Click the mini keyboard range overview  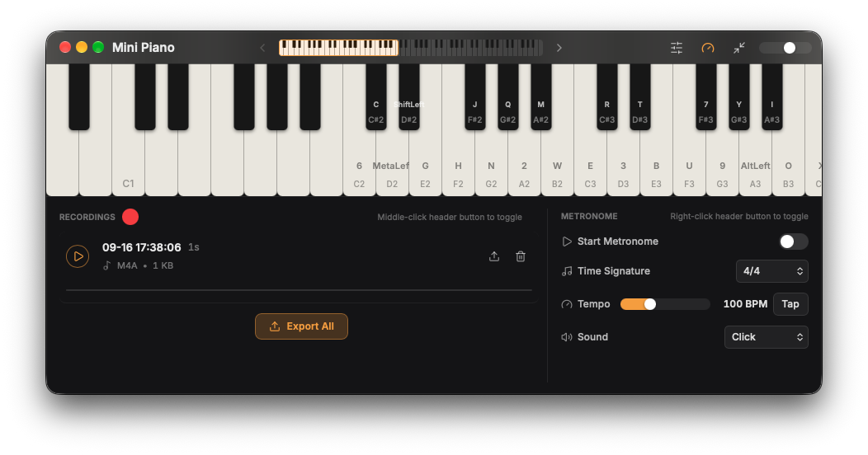point(411,48)
